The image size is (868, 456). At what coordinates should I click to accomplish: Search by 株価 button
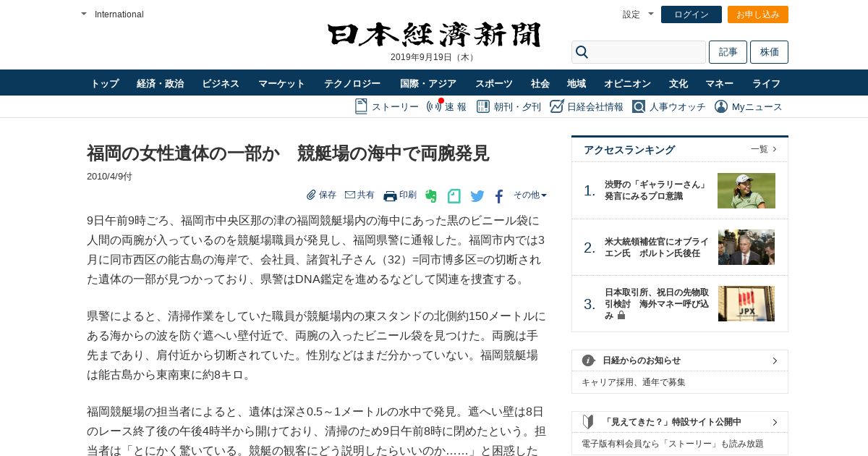click(770, 52)
